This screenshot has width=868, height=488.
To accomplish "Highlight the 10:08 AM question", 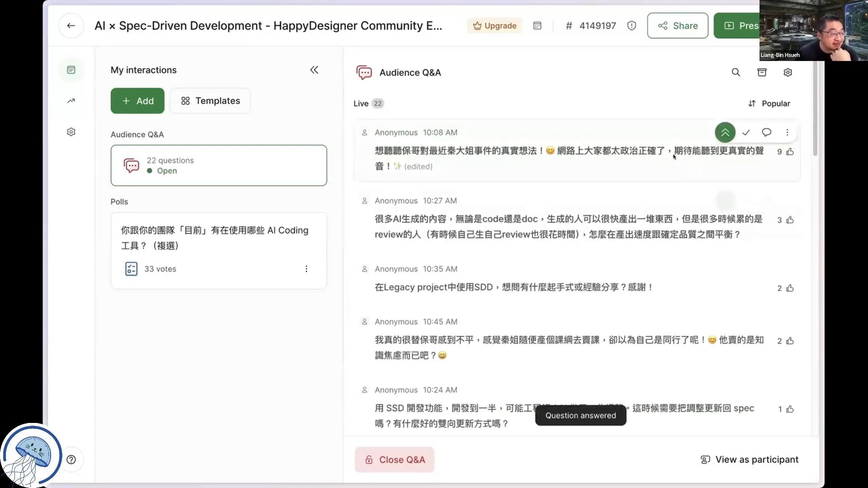I will coord(725,132).
